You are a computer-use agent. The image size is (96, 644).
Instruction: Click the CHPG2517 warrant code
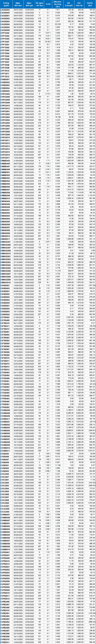5,158
